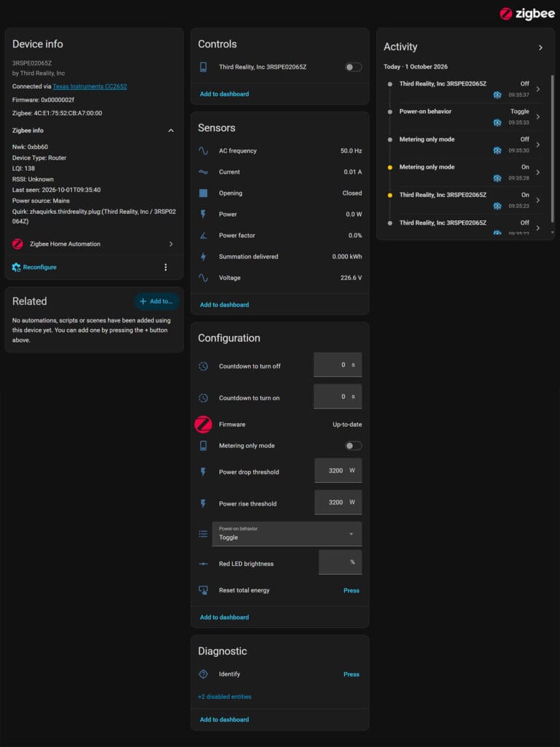Click the AC frequency sine wave icon

pos(203,151)
